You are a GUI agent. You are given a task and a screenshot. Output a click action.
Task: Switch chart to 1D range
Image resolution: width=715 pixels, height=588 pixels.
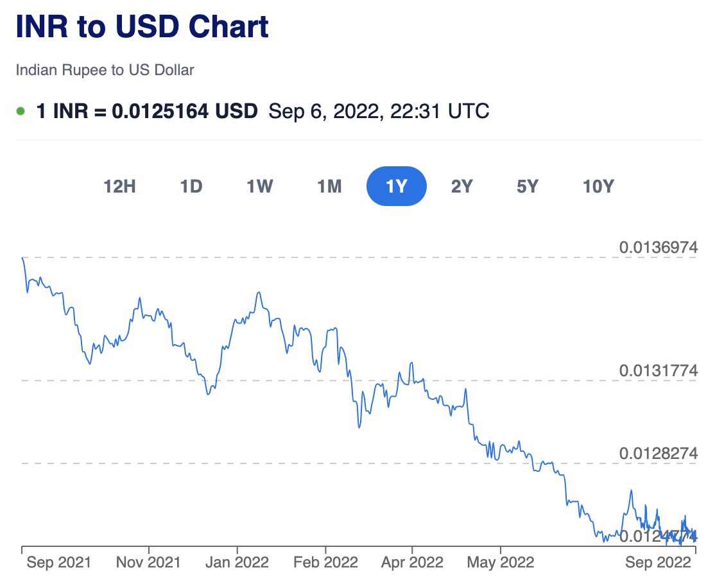click(191, 187)
